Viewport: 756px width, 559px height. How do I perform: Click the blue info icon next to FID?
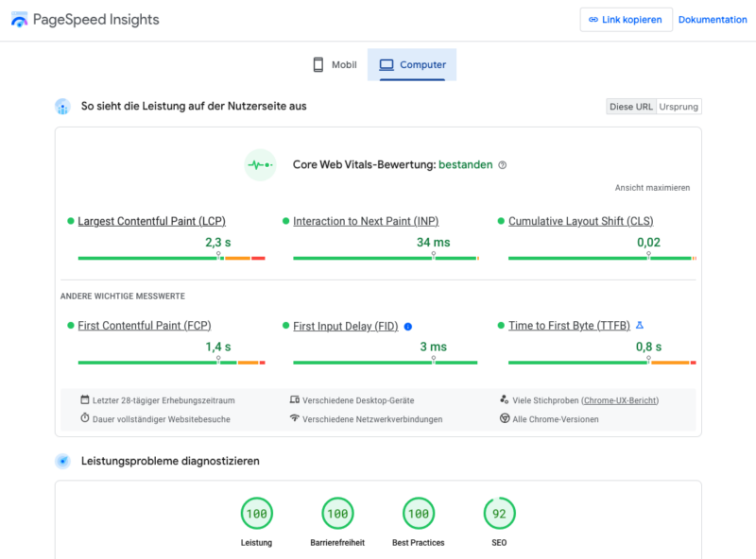(x=408, y=326)
